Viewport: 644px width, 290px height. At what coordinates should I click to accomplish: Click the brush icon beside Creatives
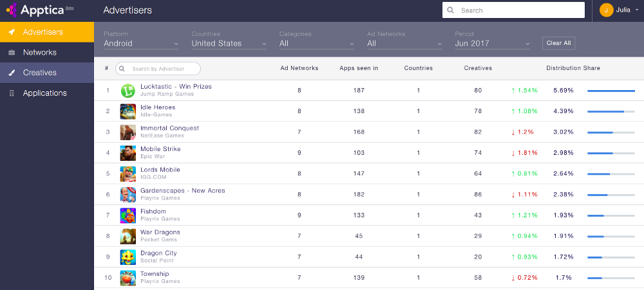(12, 73)
